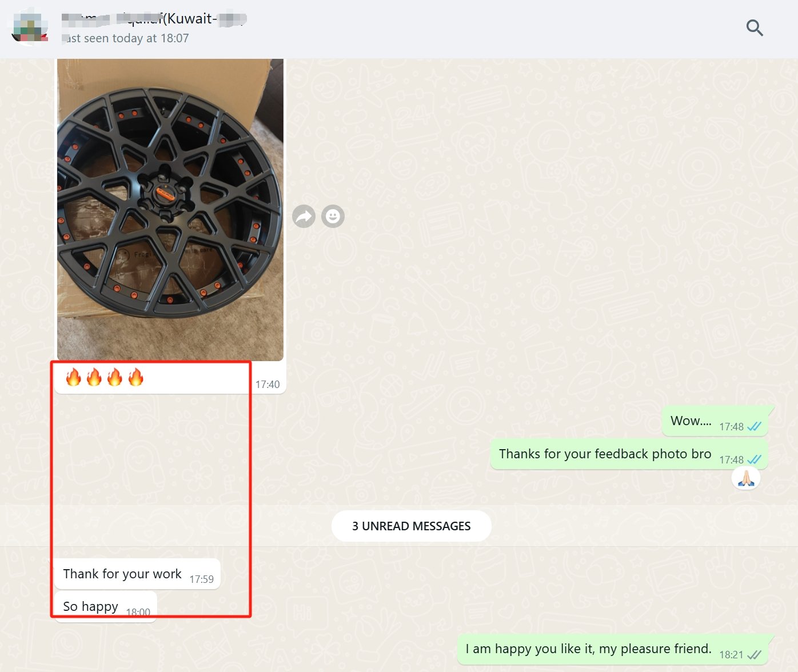This screenshot has height=672, width=798.
Task: Click the 17:59 timestamp
Action: pyautogui.click(x=201, y=579)
